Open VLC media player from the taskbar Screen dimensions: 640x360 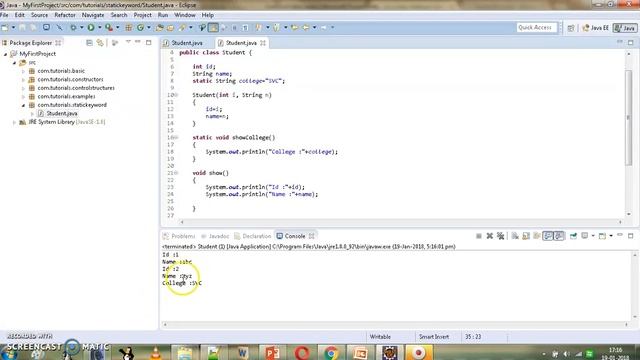coord(155,352)
